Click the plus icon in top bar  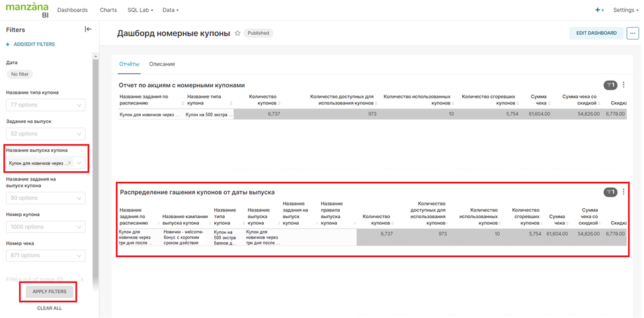click(x=598, y=10)
